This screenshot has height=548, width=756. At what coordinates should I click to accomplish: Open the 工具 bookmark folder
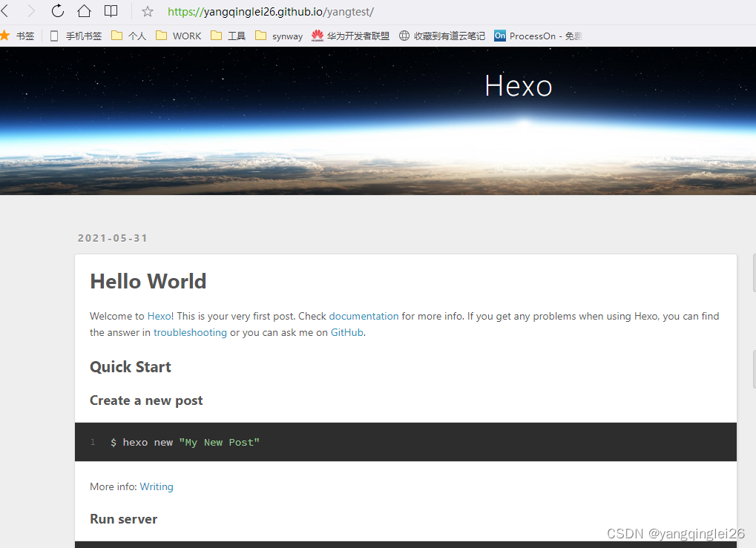click(x=229, y=36)
